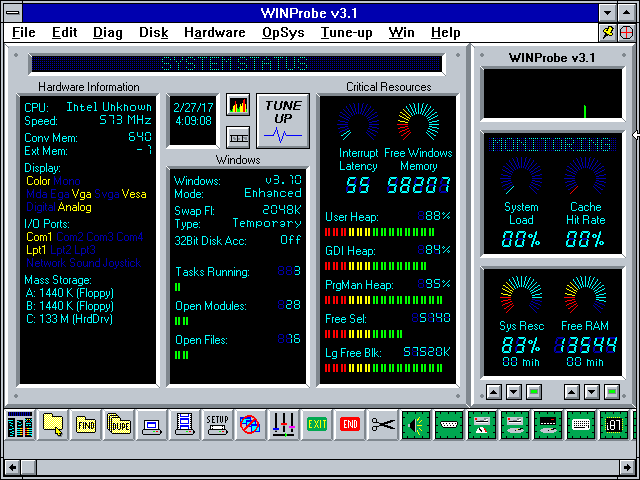This screenshot has width=640, height=480.
Task: Click the Lg Free Blk level bar
Action: 384,368
